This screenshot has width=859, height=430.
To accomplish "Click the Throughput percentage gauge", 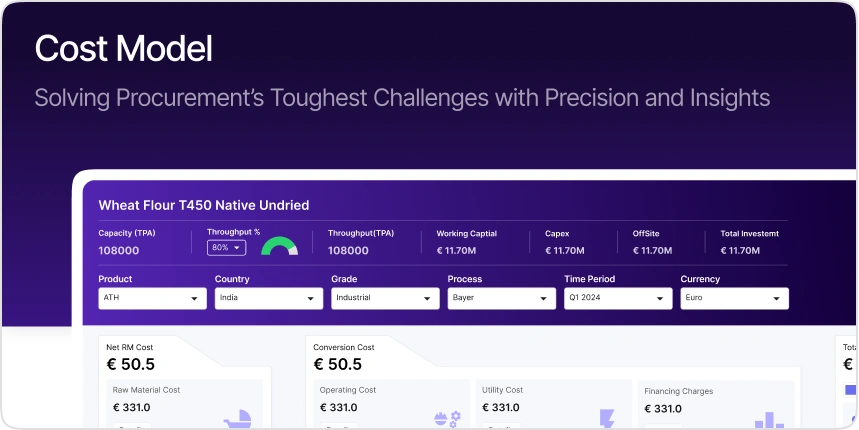I will click(279, 246).
